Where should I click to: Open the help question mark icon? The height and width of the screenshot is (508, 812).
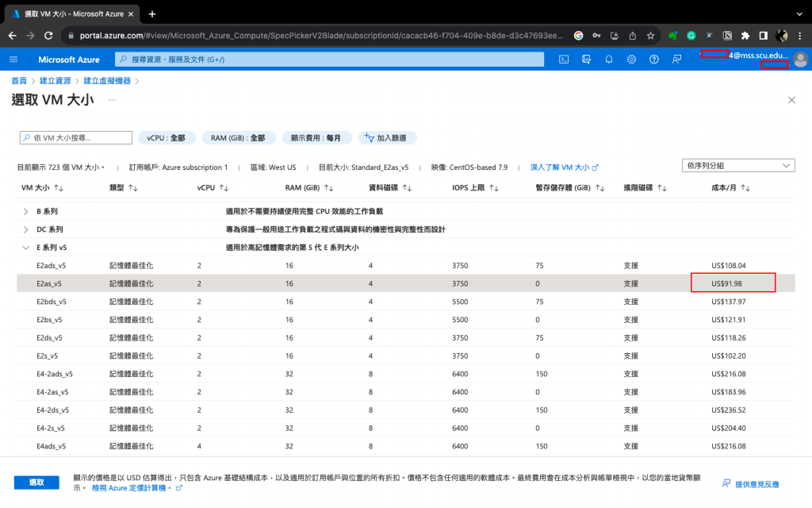pos(654,60)
